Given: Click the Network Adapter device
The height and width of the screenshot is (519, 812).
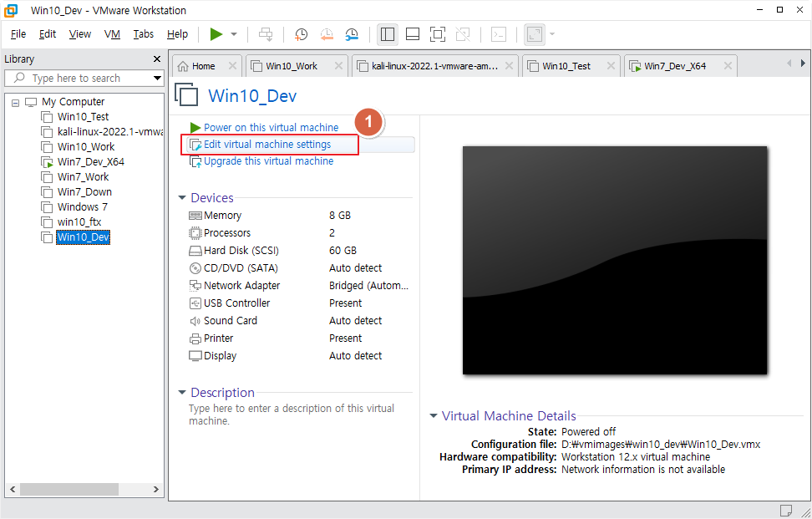Looking at the screenshot, I should coord(299,286).
